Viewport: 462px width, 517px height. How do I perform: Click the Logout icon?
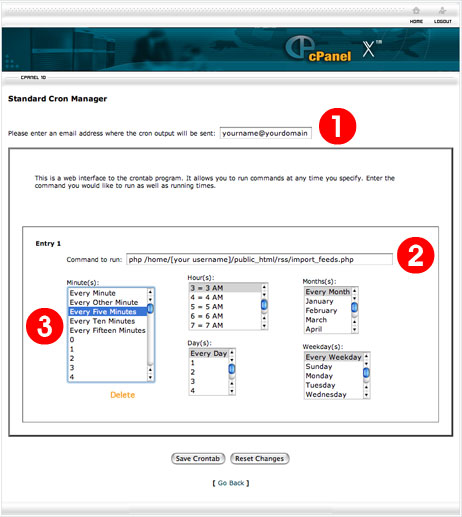coord(442,11)
